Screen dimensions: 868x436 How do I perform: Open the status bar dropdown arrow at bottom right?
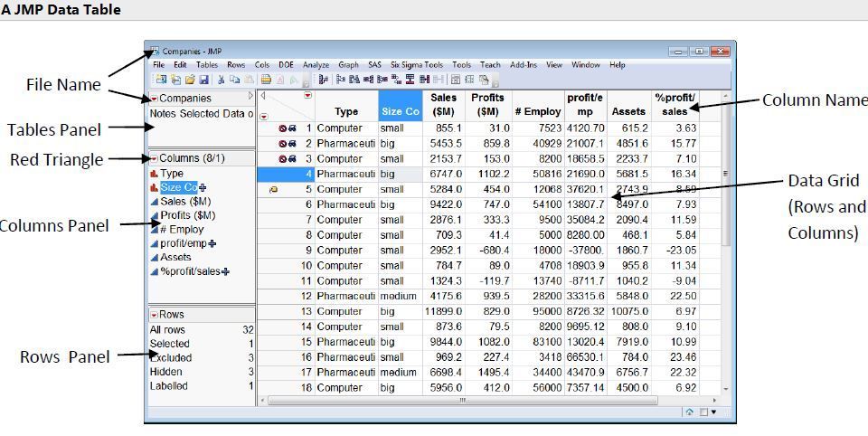(x=713, y=412)
